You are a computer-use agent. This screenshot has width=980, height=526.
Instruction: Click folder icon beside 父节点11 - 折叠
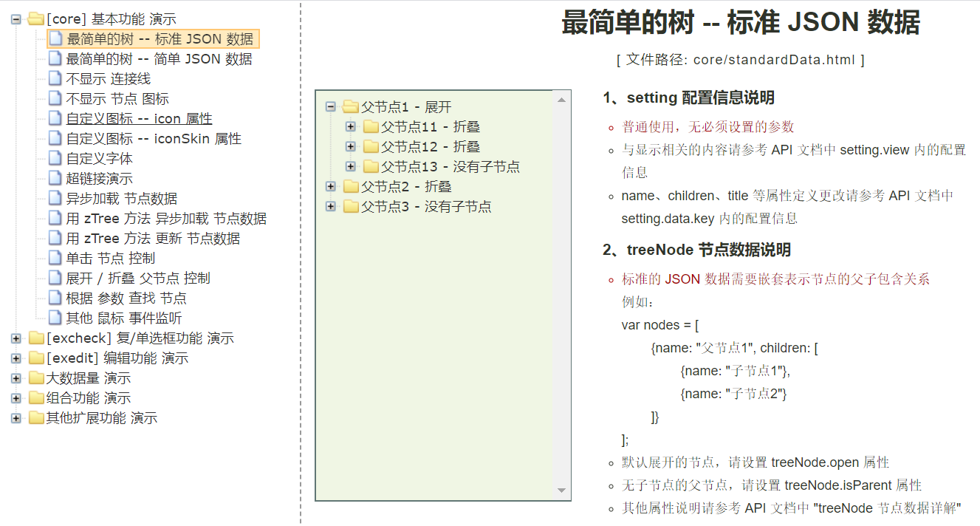(x=370, y=127)
